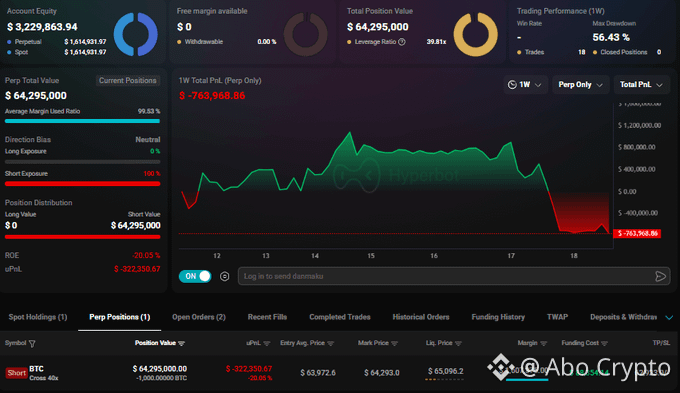This screenshot has width=680, height=393.
Task: Open the Completed Trades tab
Action: pyautogui.click(x=340, y=317)
